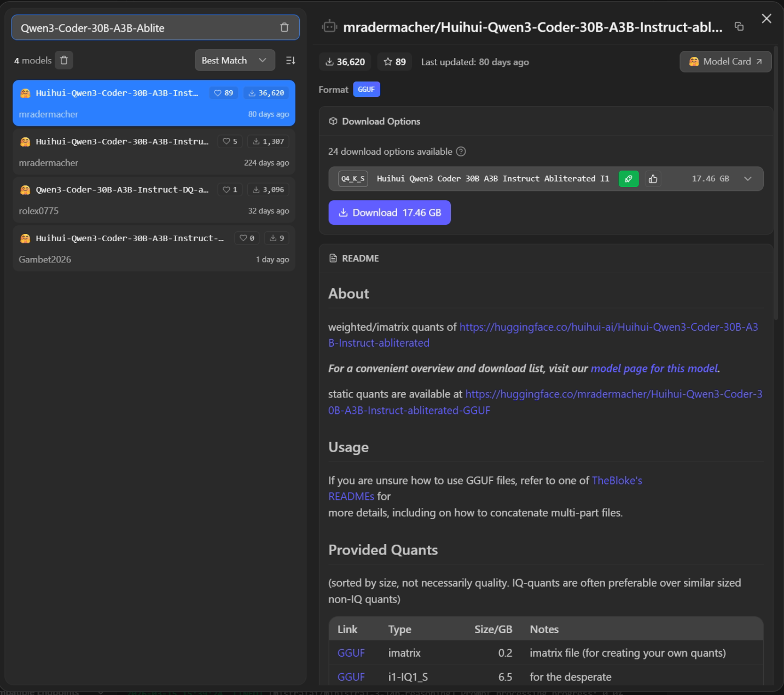Click the green link icon on Q4_K_S row
The width and height of the screenshot is (784, 695).
point(629,179)
